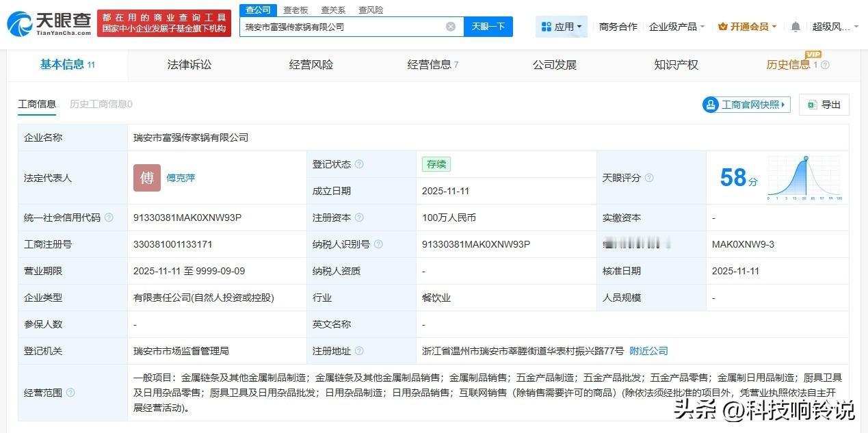This screenshot has height=433, width=868.
Task: Click the 核准日期 value 2025-11-11
Action: point(736,271)
